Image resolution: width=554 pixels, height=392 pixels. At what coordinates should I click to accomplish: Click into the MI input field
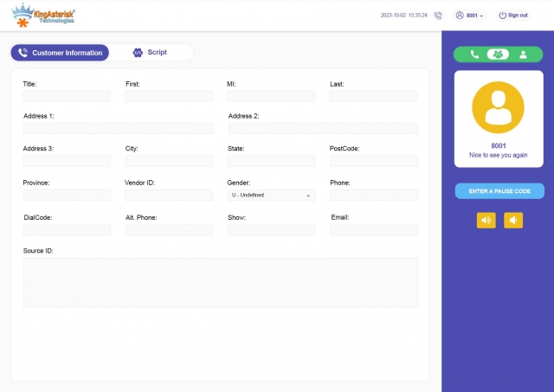pyautogui.click(x=271, y=96)
